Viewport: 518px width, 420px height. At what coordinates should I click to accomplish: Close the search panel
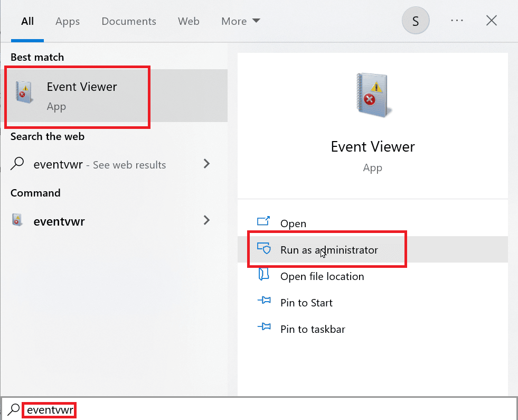pos(492,21)
